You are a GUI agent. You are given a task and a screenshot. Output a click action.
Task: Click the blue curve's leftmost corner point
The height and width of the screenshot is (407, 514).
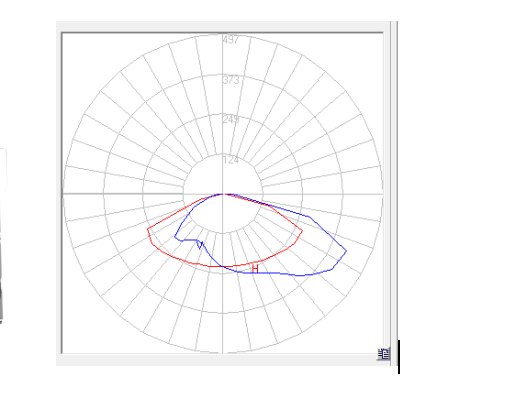[x=175, y=237]
